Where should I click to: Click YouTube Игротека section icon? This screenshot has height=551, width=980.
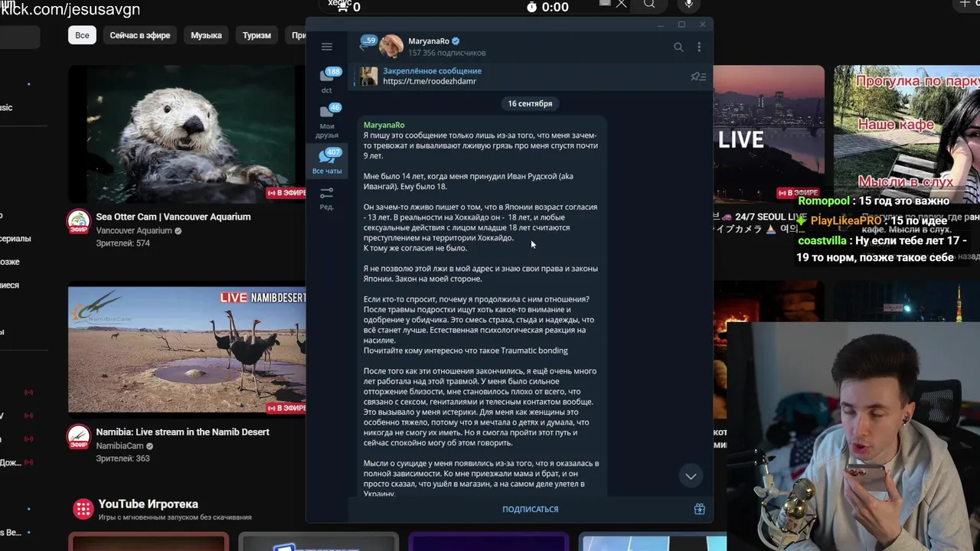[x=83, y=509]
